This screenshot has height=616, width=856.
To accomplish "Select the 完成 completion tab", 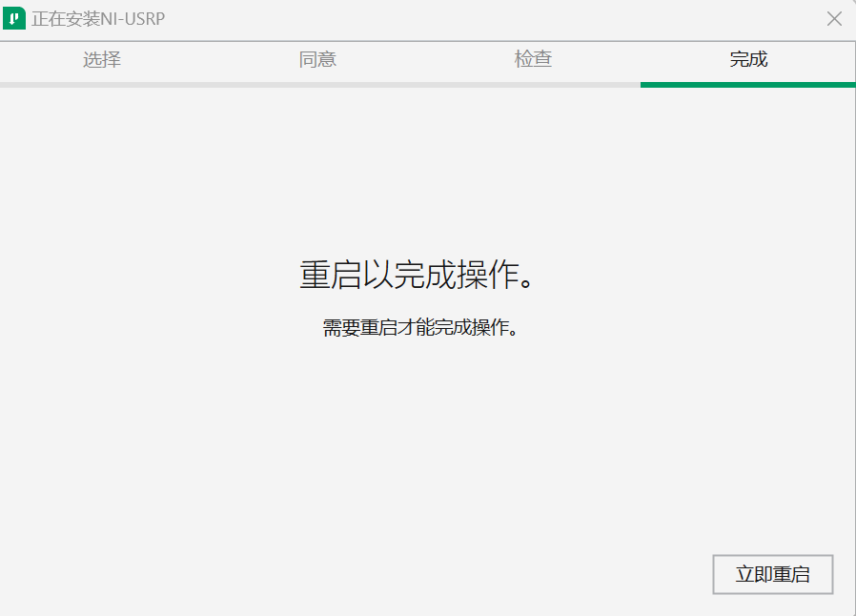I will click(747, 59).
